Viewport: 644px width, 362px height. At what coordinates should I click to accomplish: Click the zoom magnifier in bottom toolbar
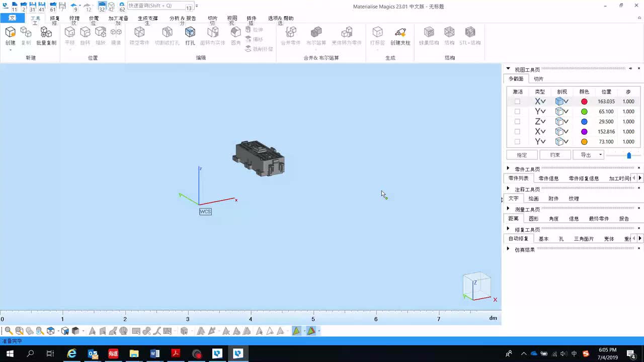tap(9, 331)
